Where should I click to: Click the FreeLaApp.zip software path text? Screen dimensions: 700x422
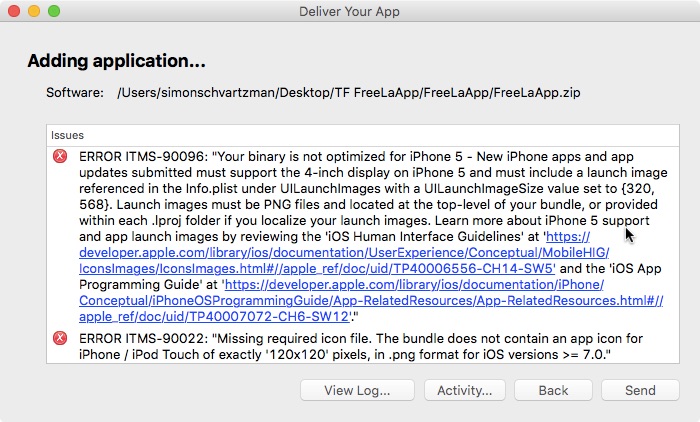[348, 93]
